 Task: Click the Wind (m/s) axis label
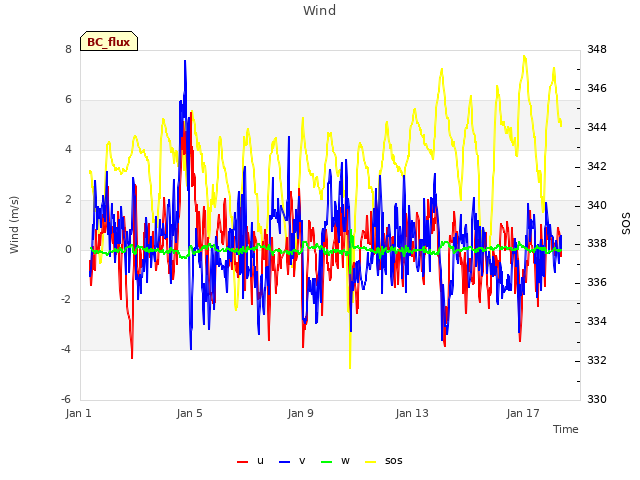[14, 225]
